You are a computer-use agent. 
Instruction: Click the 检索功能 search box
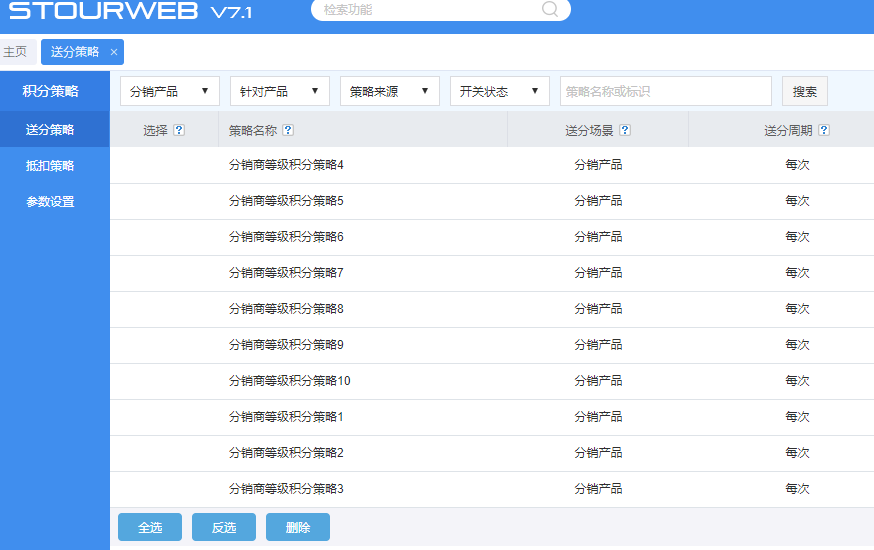[430, 10]
